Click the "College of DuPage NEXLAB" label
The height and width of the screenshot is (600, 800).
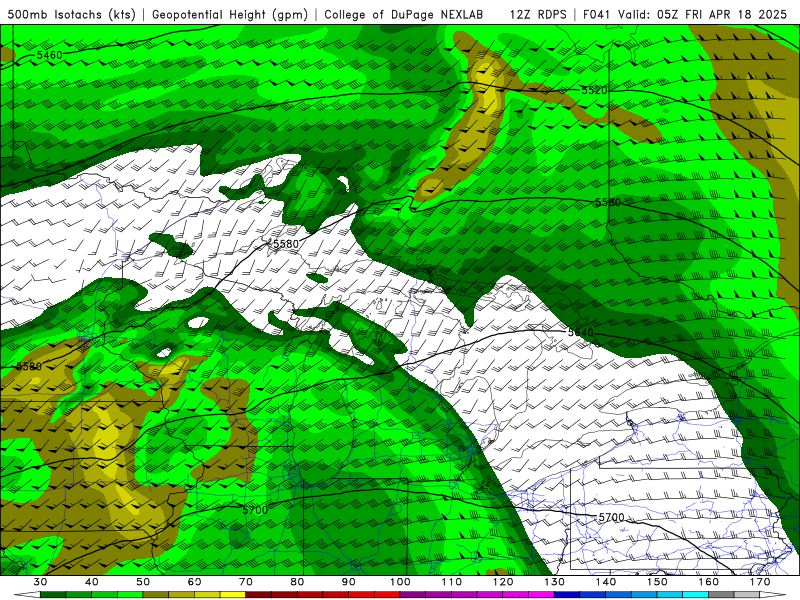pyautogui.click(x=403, y=14)
